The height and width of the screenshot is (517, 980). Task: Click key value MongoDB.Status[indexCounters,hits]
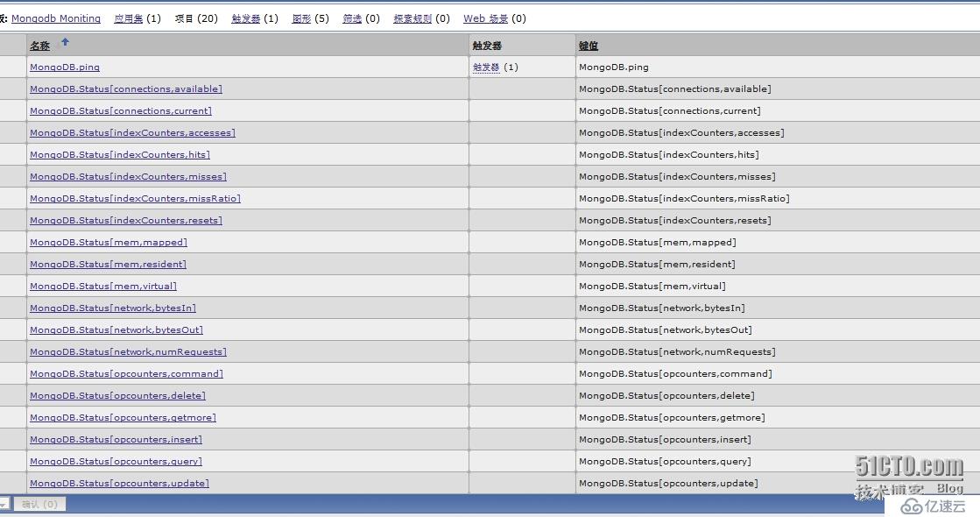click(669, 154)
